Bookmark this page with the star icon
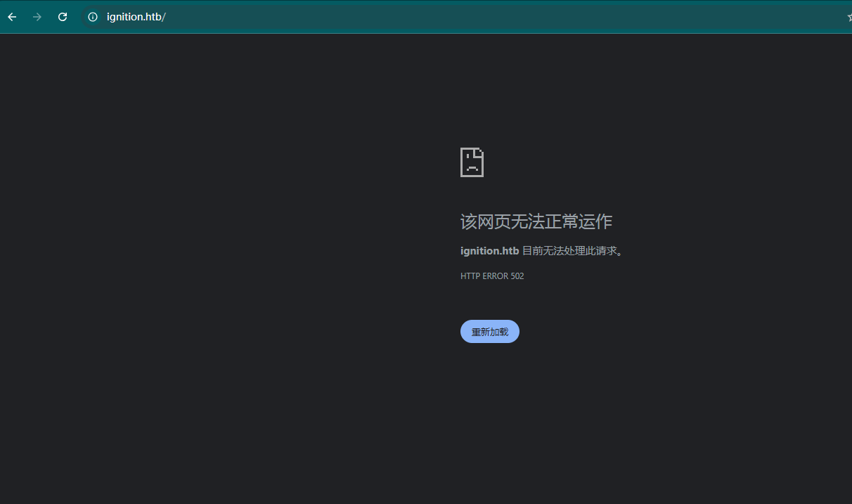This screenshot has width=852, height=504. point(849,17)
